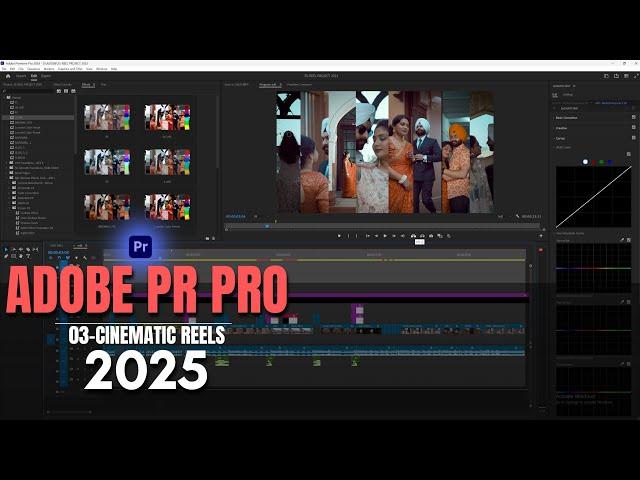
Task: Open the Lumetri Color panel menu
Action: pos(574,86)
